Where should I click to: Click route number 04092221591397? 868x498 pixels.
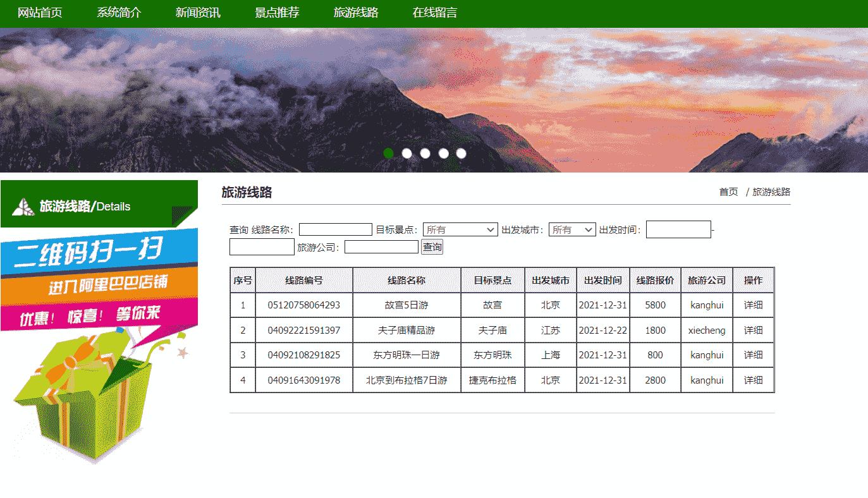304,331
